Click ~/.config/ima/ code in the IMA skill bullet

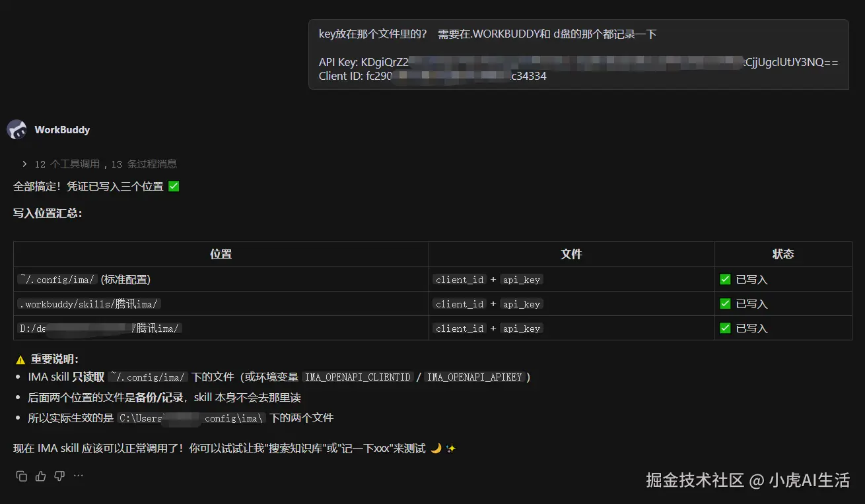point(149,377)
